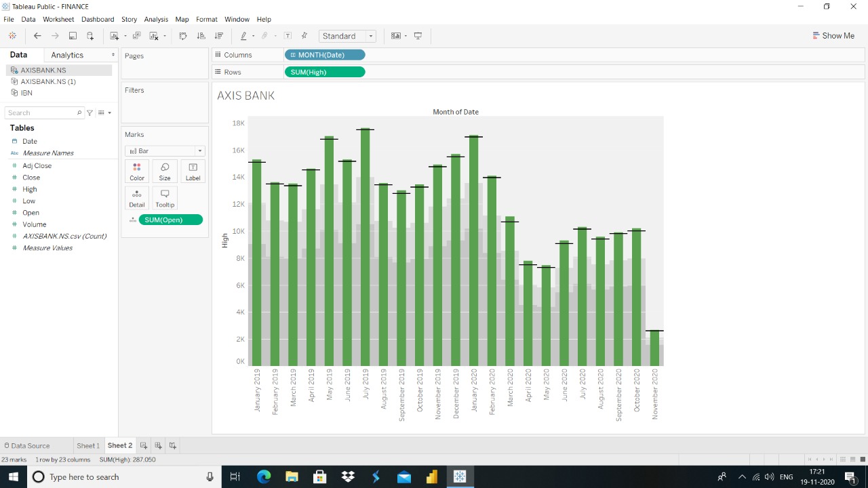The height and width of the screenshot is (488, 868).
Task: Open the Analysis menu
Action: pos(156,19)
